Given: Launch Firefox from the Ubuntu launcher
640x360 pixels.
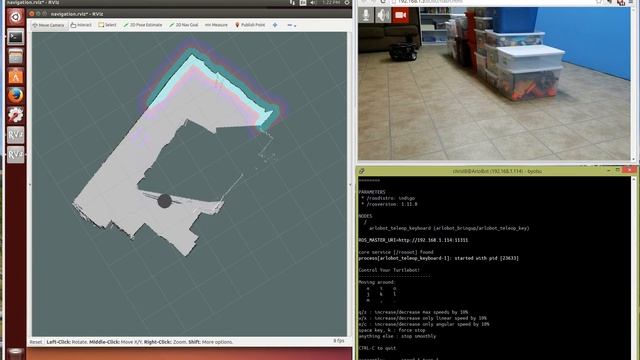Looking at the screenshot, I should click(x=16, y=96).
